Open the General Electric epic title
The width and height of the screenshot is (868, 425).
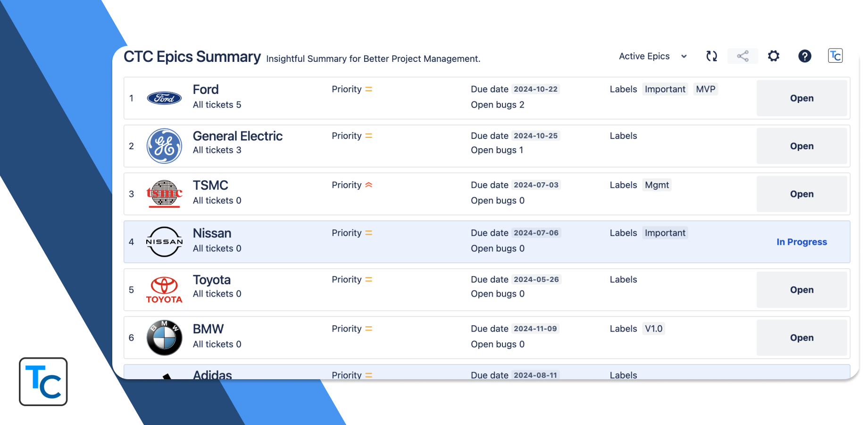tap(238, 136)
